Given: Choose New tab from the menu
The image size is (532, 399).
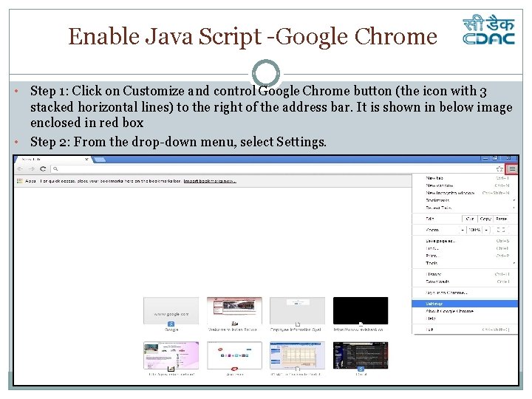Looking at the screenshot, I should [x=465, y=178].
